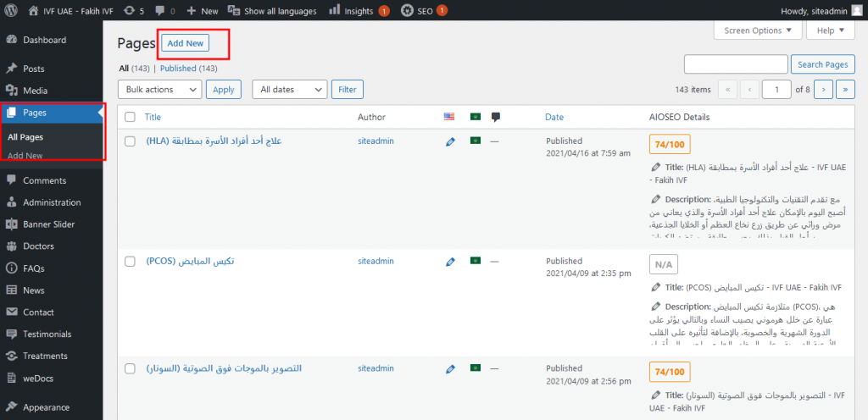Open All dates dropdown
This screenshot has height=420, width=868.
290,90
